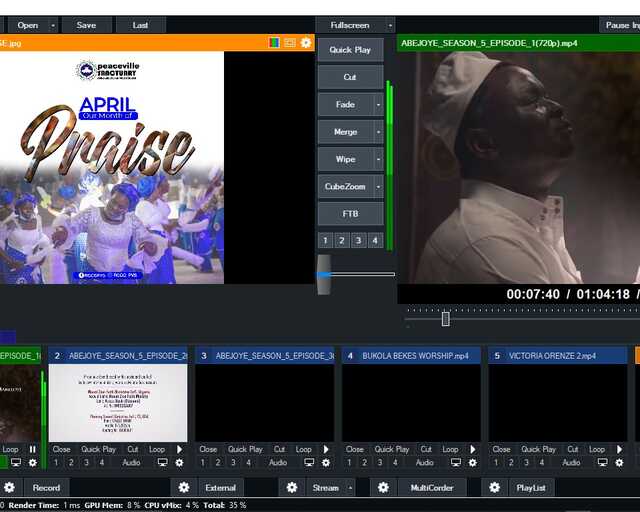Toggle Loop on VICTORIA ORENZE 2 input

(597, 449)
